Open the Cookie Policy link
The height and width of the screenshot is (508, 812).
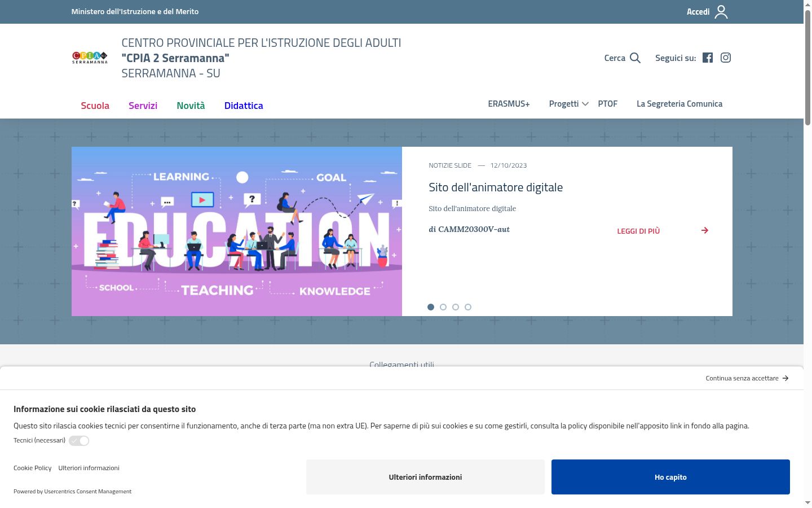32,468
